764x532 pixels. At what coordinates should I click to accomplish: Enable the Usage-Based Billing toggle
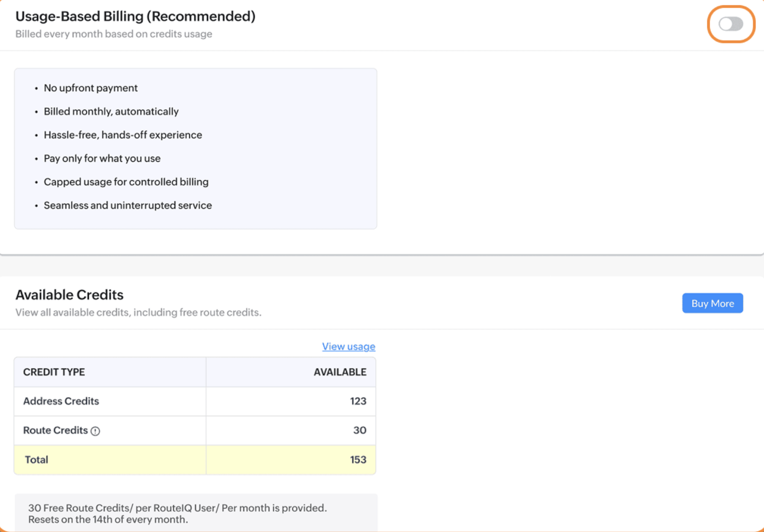(x=731, y=24)
